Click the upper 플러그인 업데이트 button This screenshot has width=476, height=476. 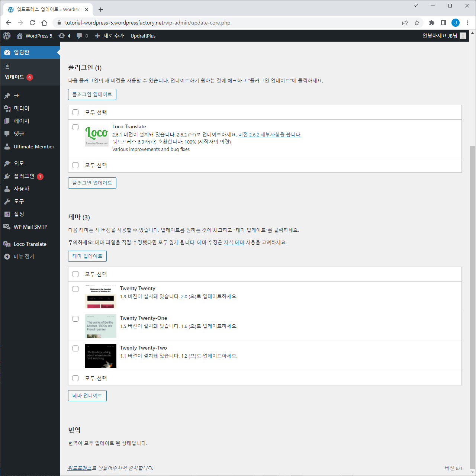pyautogui.click(x=92, y=94)
